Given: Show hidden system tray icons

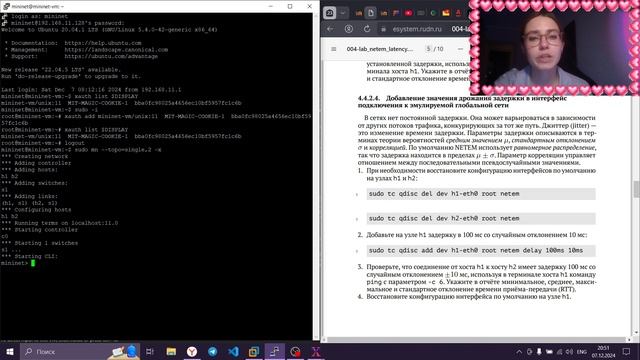Looking at the screenshot, I should 519,352.
